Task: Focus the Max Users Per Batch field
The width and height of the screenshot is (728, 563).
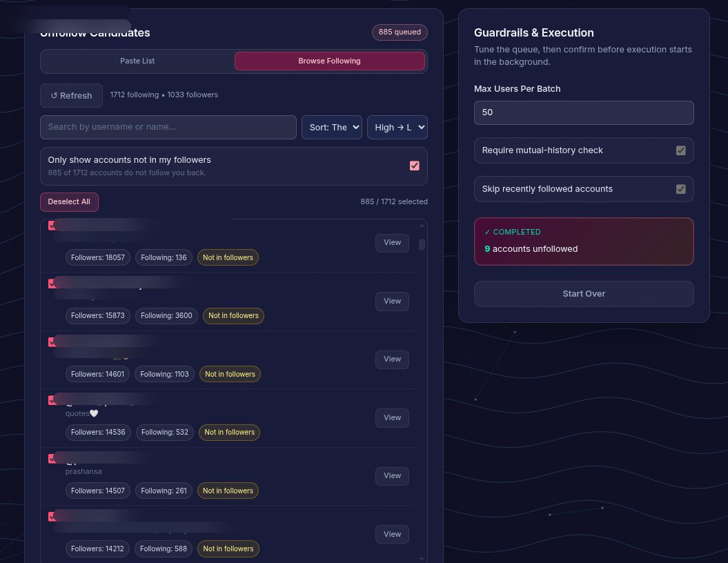Action: click(583, 112)
